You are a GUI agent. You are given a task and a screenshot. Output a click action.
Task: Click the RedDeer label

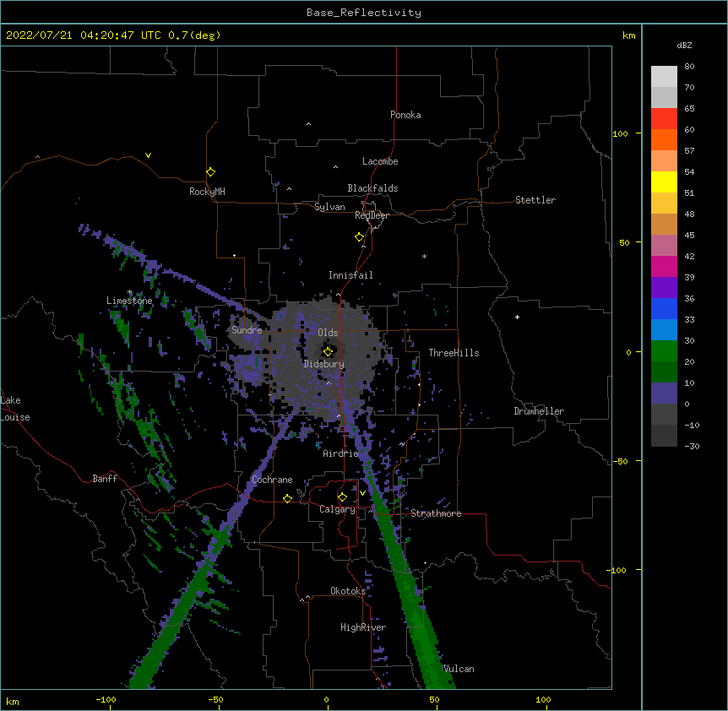[x=372, y=215]
